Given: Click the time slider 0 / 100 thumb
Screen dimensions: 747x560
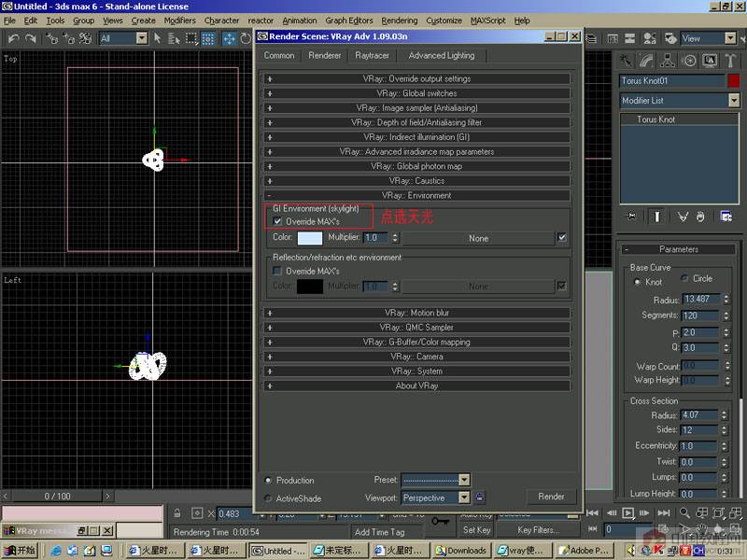Looking at the screenshot, I should pyautogui.click(x=57, y=497).
